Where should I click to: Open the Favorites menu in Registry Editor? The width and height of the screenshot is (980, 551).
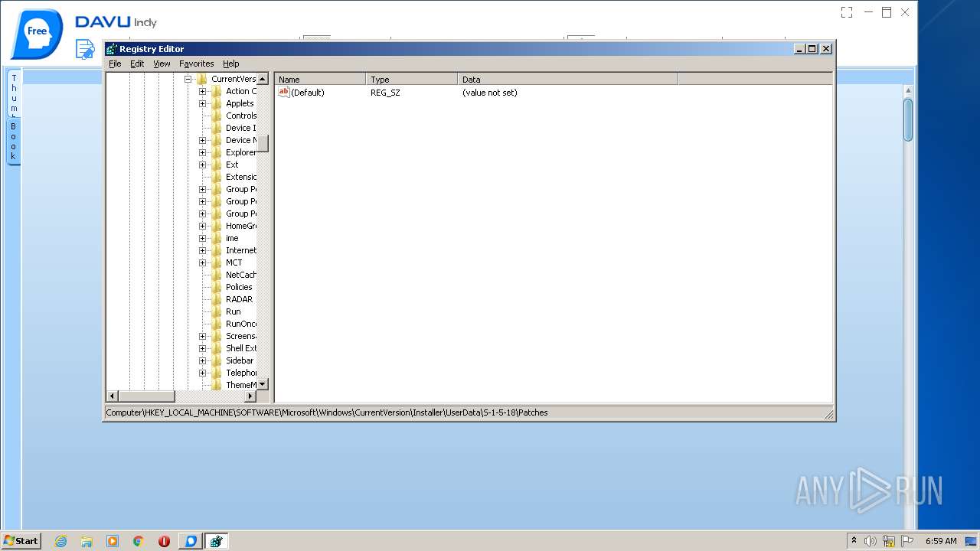click(197, 64)
